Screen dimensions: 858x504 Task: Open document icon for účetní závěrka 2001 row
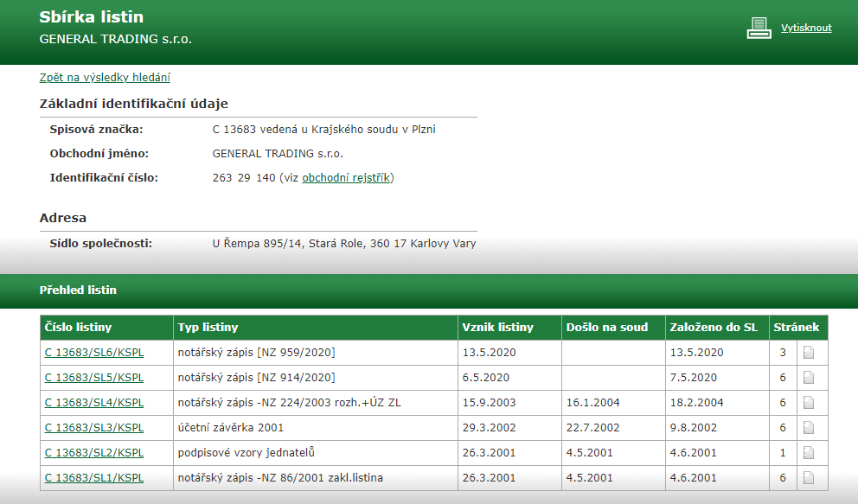pyautogui.click(x=809, y=428)
